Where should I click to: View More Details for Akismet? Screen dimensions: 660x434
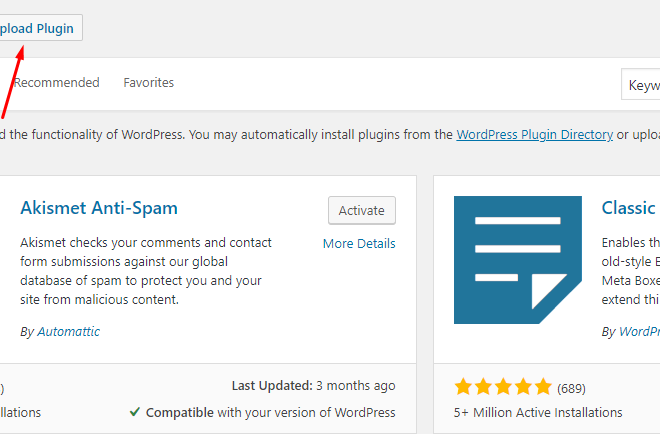[x=359, y=244]
